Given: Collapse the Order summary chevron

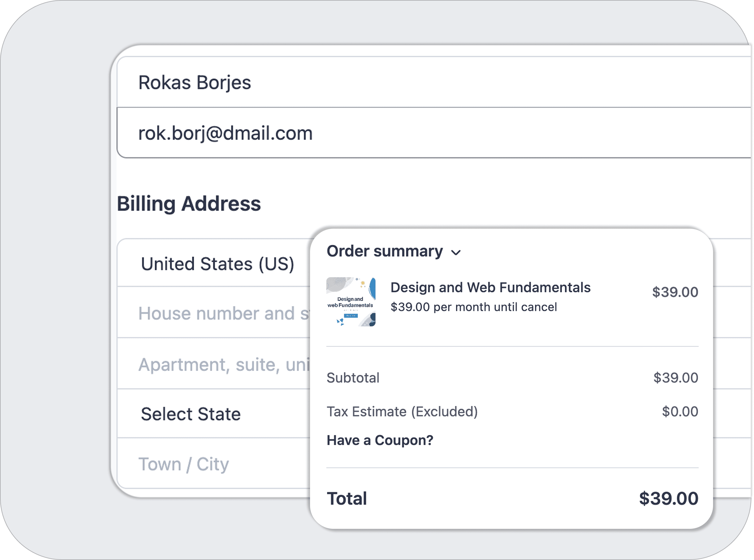Looking at the screenshot, I should pyautogui.click(x=456, y=252).
